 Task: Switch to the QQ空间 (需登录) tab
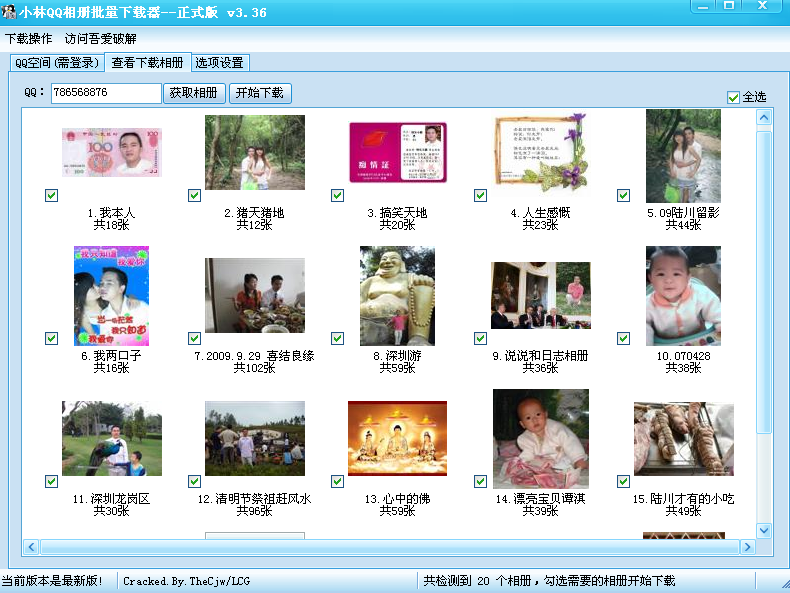[x=57, y=63]
